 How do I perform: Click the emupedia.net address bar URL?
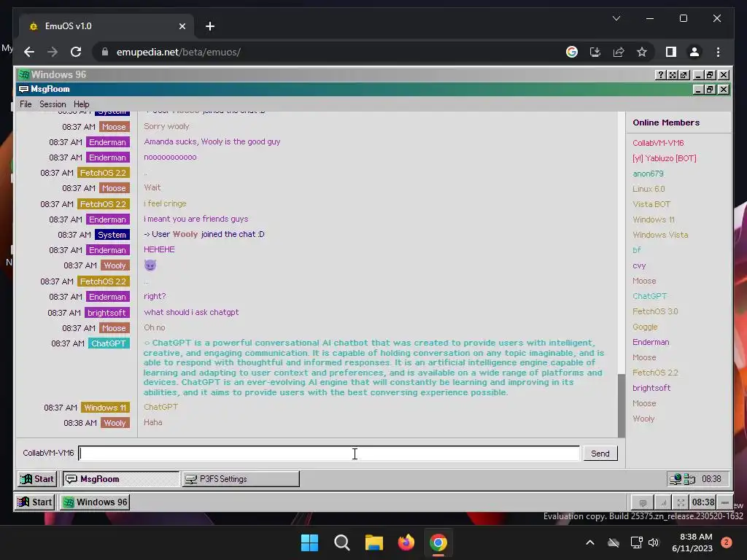point(179,52)
